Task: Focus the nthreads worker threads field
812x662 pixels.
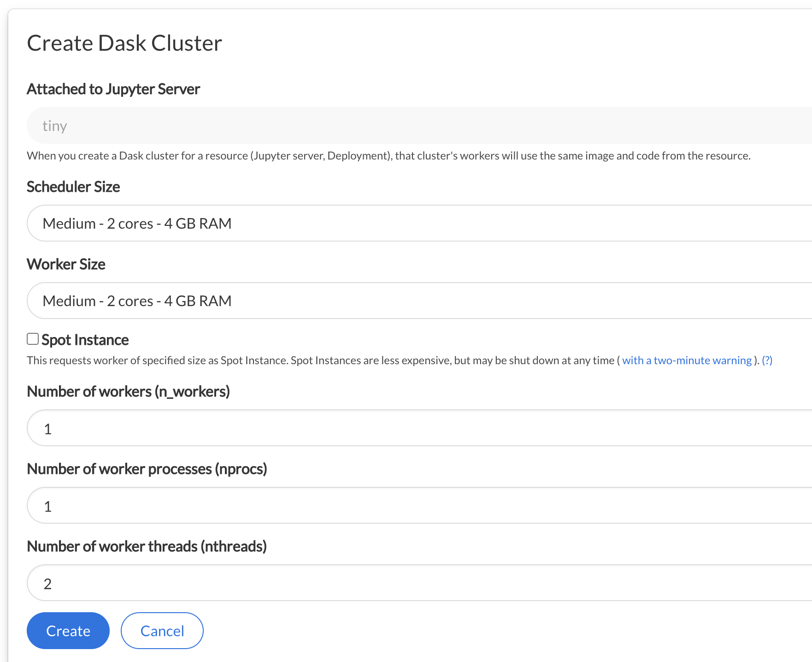Action: (419, 583)
